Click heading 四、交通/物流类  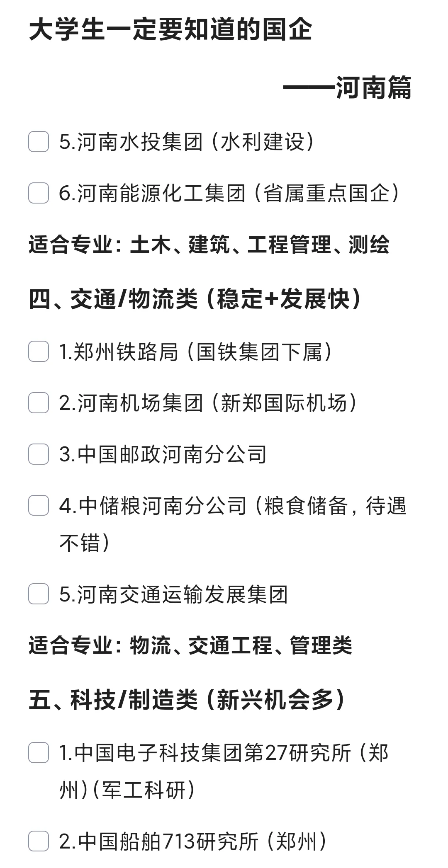[195, 299]
